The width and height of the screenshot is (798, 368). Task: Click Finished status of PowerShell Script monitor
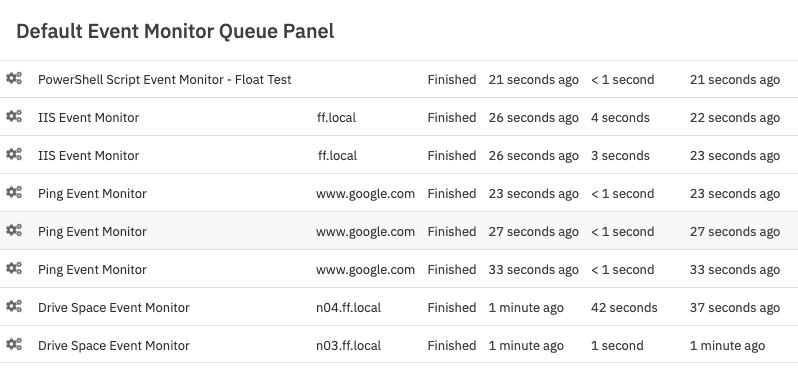pyautogui.click(x=452, y=80)
